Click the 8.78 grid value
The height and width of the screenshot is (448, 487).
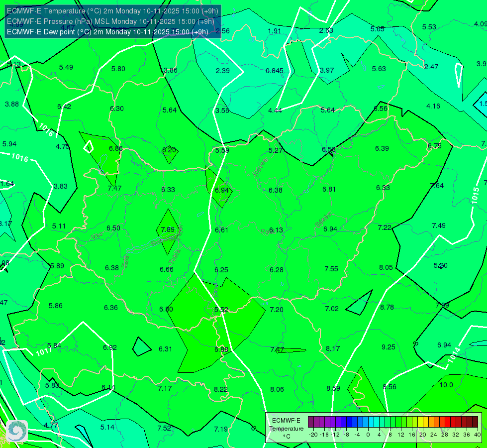[x=387, y=307]
